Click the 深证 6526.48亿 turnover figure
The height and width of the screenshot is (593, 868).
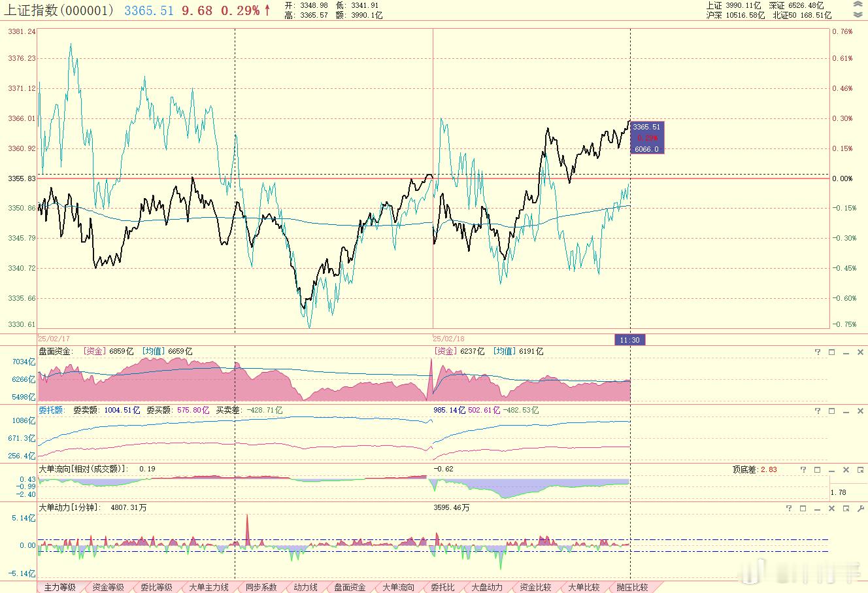pos(797,5)
